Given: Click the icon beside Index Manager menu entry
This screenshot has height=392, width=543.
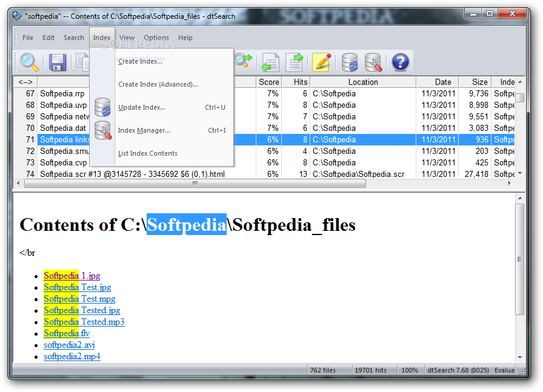Looking at the screenshot, I should pos(103,130).
